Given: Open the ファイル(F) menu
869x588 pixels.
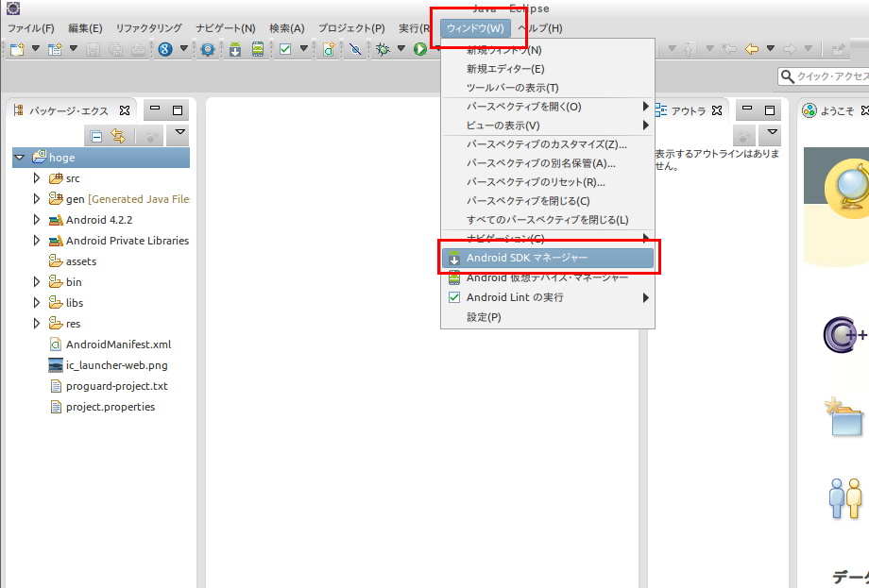Looking at the screenshot, I should [31, 28].
